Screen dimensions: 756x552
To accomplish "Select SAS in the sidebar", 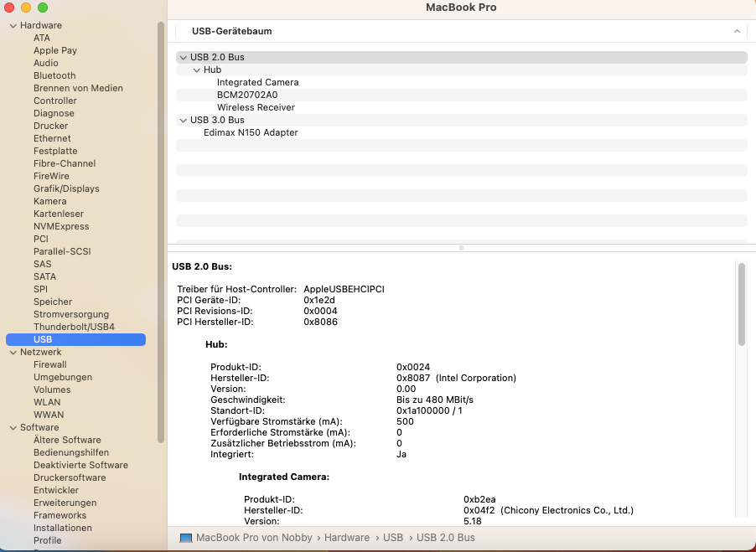I will point(43,264).
